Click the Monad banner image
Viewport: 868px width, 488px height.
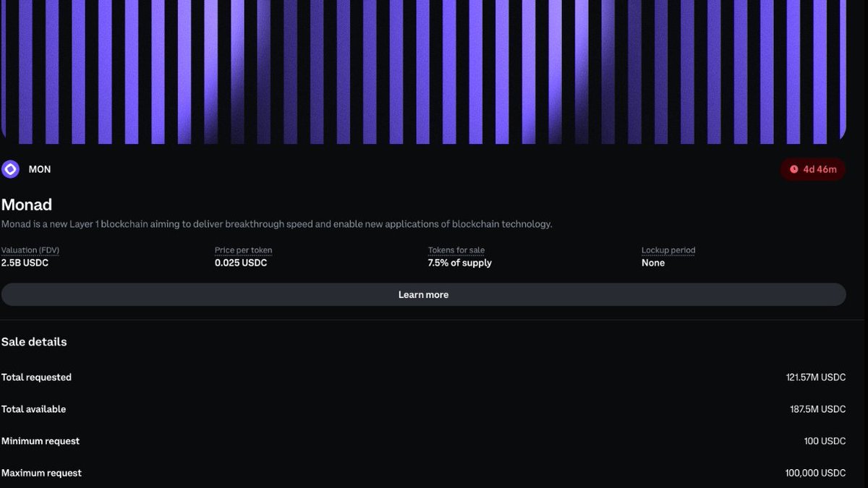(x=423, y=72)
